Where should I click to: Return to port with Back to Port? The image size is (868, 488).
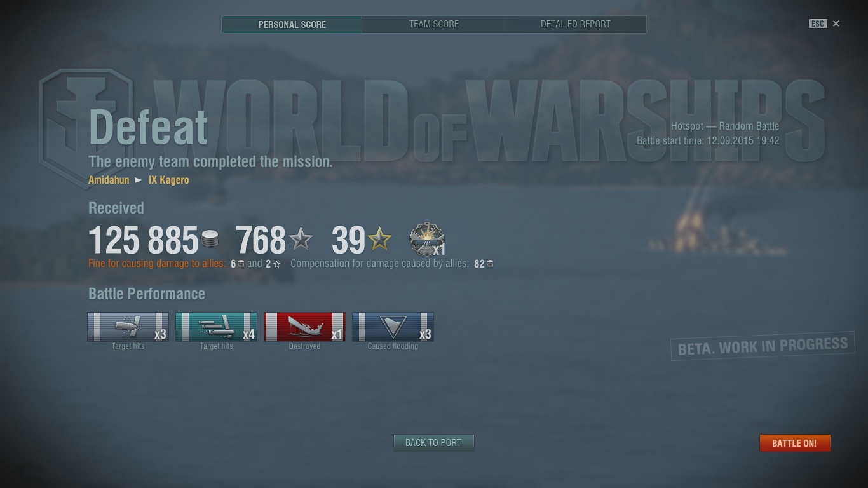434,443
